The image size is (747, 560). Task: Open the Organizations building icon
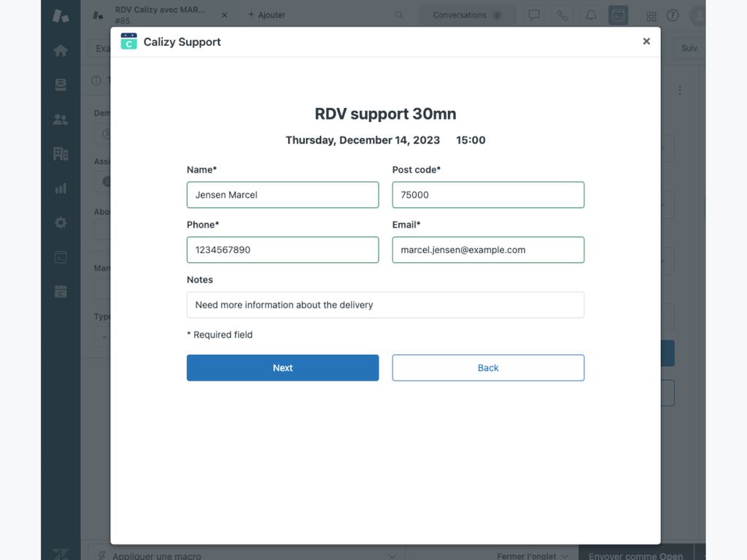coord(61,154)
